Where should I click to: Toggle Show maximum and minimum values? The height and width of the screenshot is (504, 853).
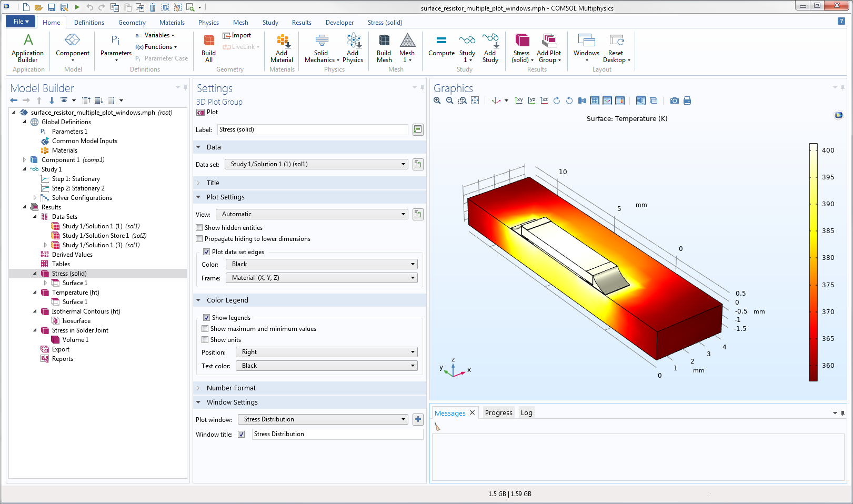point(205,329)
